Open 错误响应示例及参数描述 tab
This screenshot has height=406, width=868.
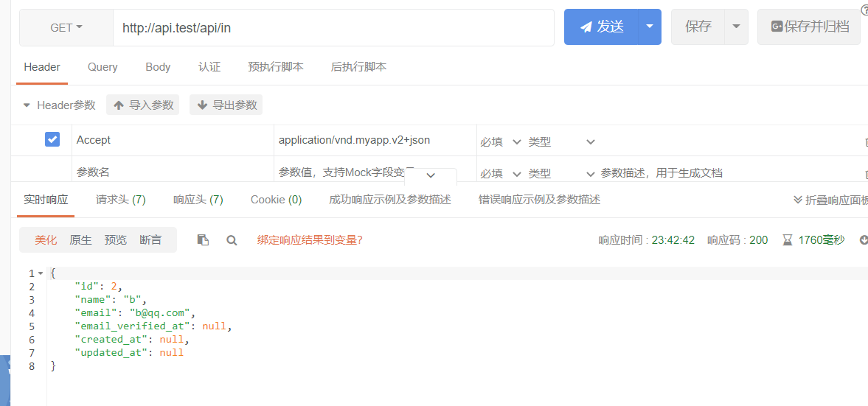pos(540,200)
